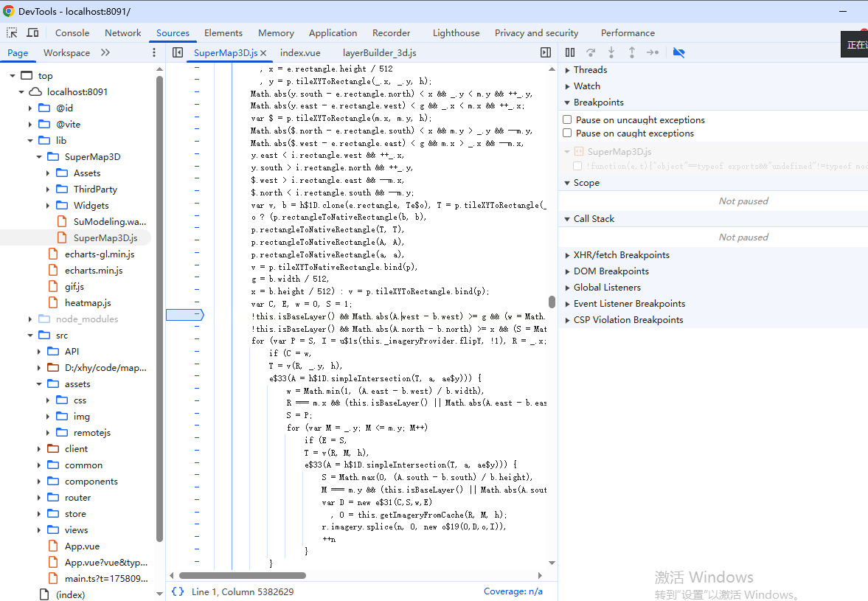Expand the Assets folder
868x601 pixels.
pyautogui.click(x=48, y=173)
